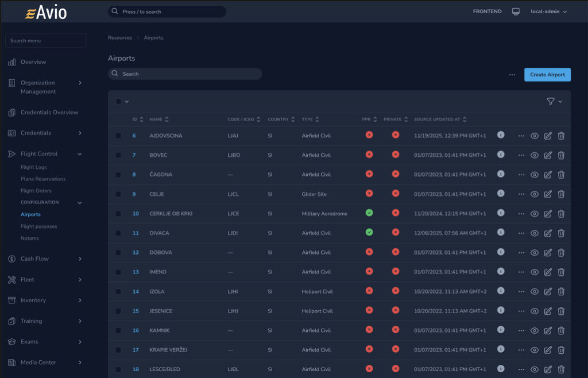
Task: Edit the DOBOVA airport row
Action: tap(548, 253)
